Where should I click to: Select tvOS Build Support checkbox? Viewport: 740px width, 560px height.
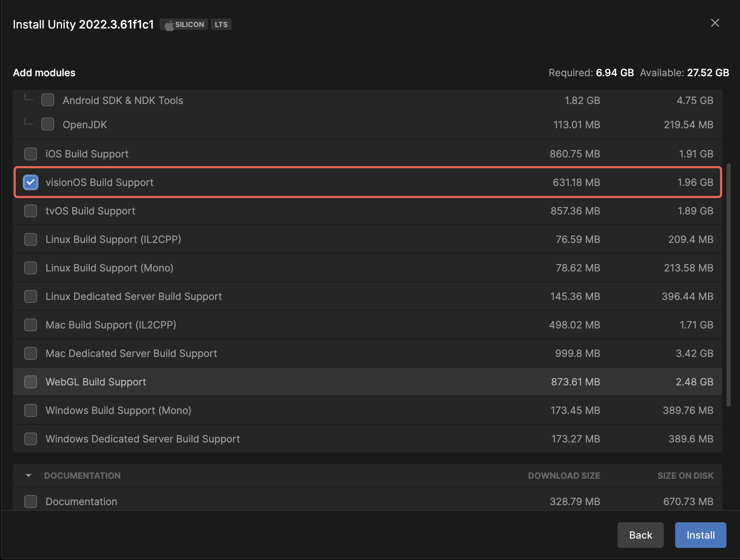click(x=31, y=211)
